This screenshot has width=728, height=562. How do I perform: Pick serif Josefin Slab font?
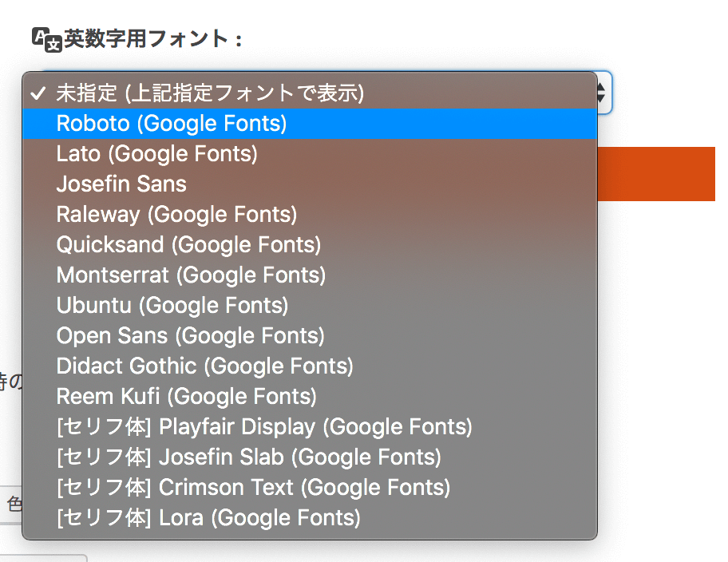click(x=310, y=457)
